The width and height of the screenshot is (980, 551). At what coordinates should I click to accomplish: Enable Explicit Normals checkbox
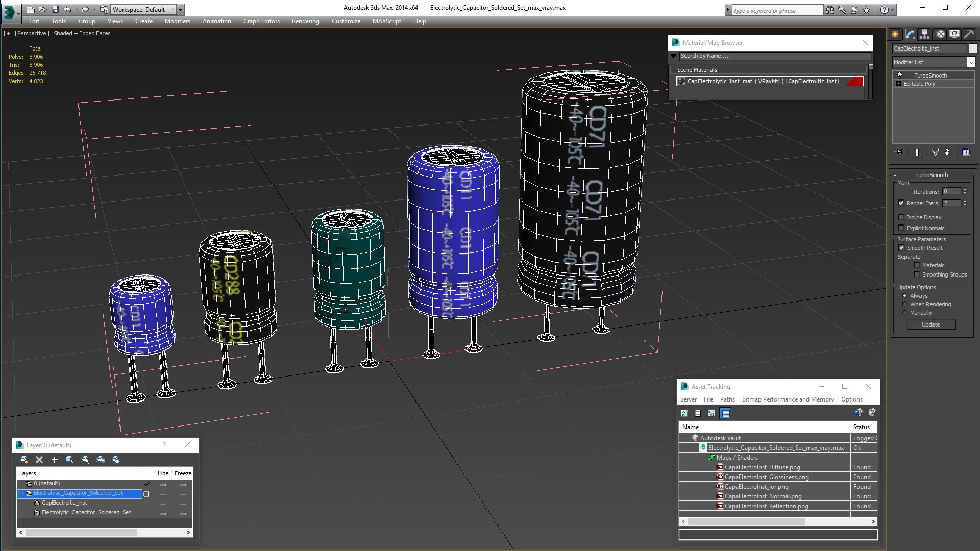(x=901, y=228)
